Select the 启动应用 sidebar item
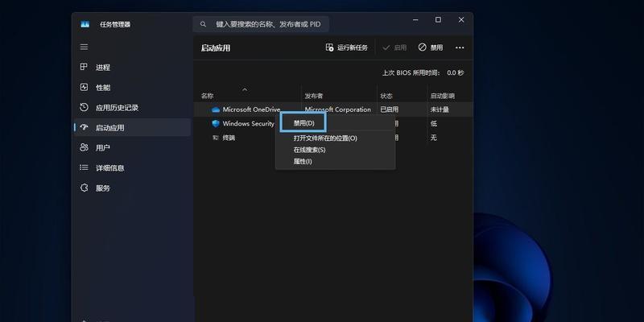Viewport: 644px width, 322px height. coord(132,128)
